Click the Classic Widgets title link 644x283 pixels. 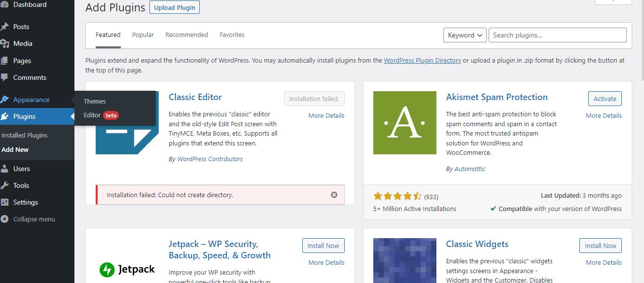(x=477, y=244)
